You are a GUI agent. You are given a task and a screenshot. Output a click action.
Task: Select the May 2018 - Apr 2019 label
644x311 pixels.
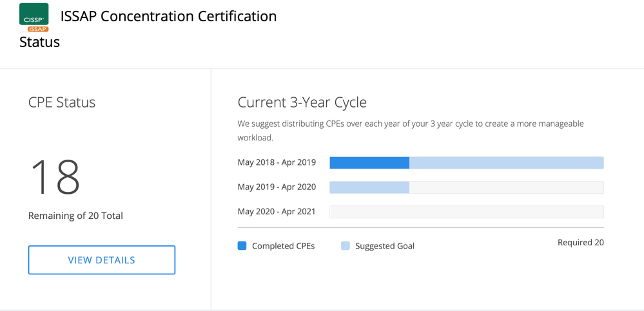tap(277, 162)
